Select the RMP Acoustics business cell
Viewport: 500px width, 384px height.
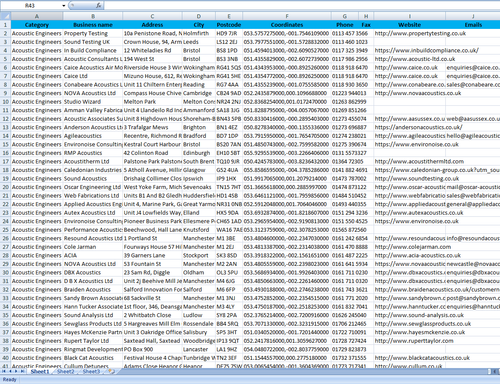point(93,153)
